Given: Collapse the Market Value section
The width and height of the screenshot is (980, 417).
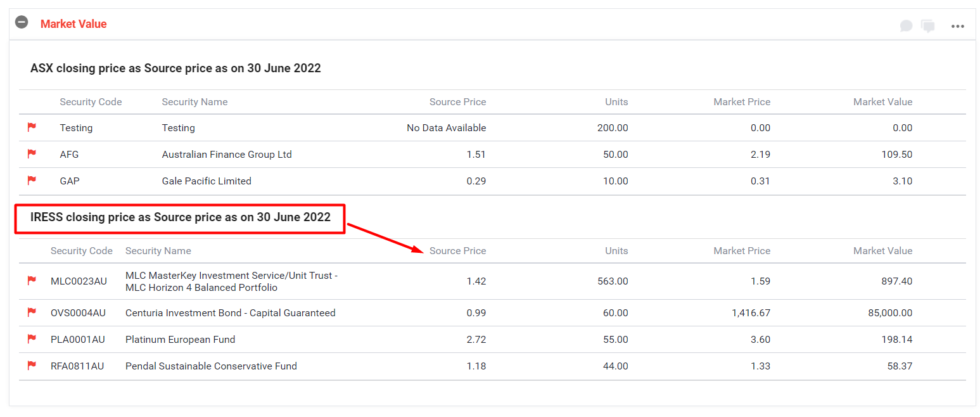Looking at the screenshot, I should tap(22, 22).
